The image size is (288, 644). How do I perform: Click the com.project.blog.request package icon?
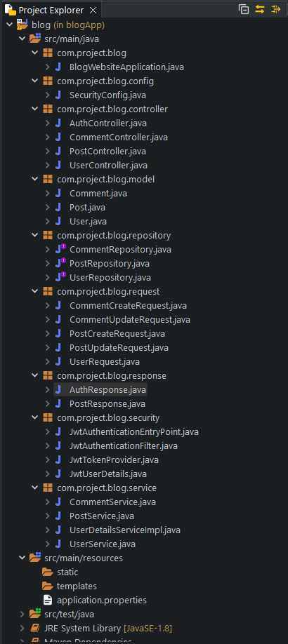coord(48,292)
